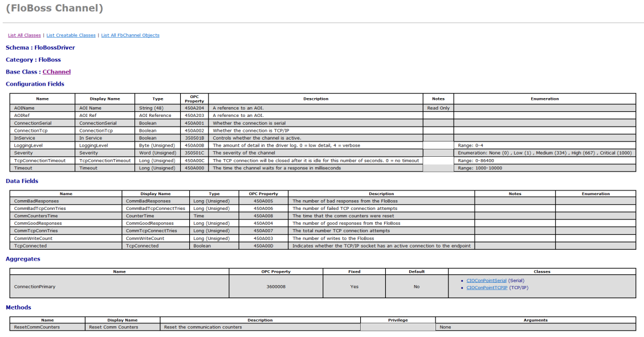Click OPC property 350501C
The width and height of the screenshot is (644, 337).
(x=194, y=153)
